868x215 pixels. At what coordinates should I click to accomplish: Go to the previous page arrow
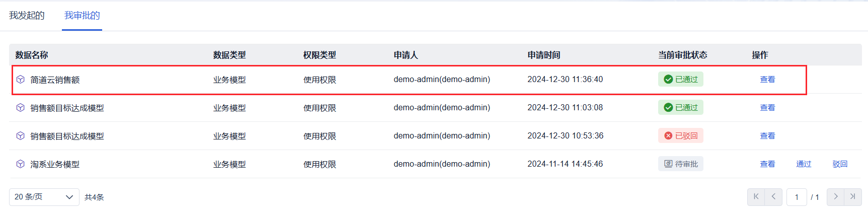click(773, 197)
